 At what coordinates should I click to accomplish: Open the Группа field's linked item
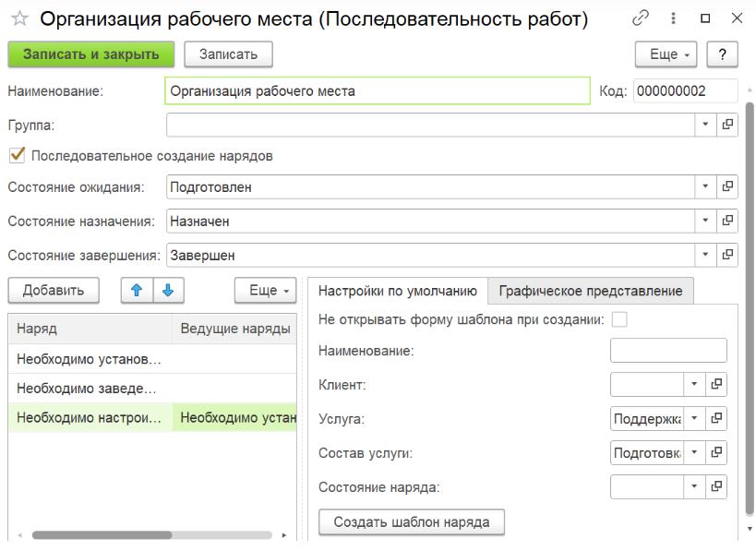pos(727,125)
